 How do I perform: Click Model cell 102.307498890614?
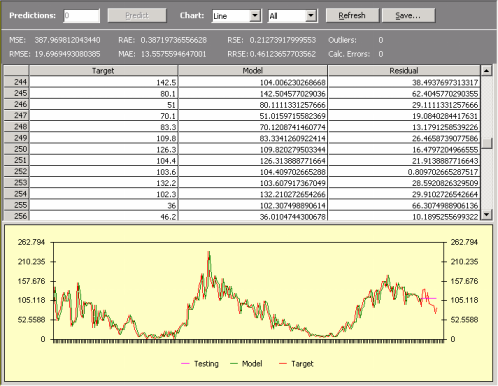coord(253,205)
